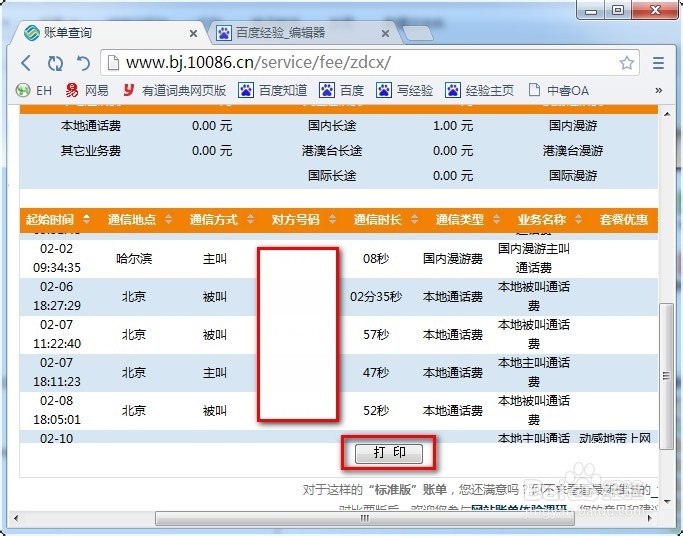Click 国内漫游 summary label
Screen dimensions: 683x536
(573, 126)
